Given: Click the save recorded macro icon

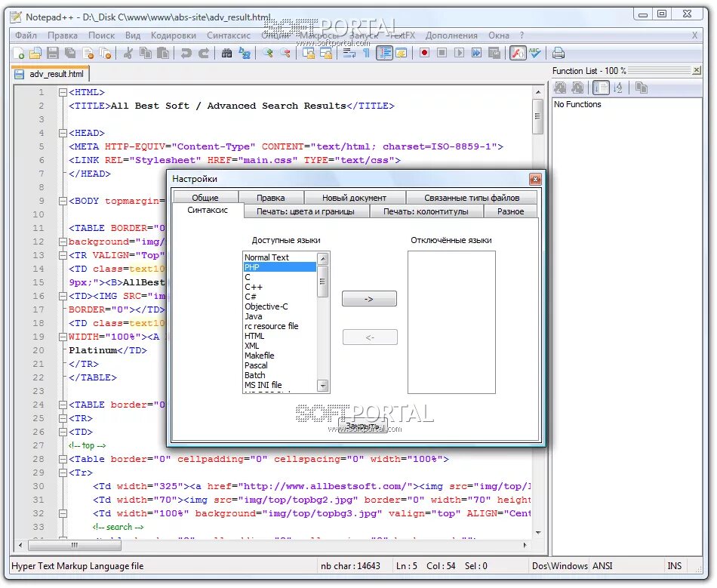Looking at the screenshot, I should 494,53.
